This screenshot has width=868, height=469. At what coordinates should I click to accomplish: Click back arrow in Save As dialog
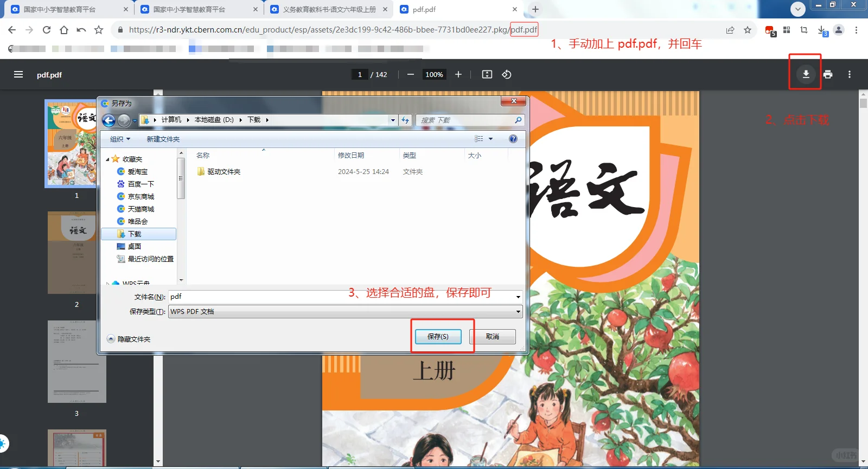pyautogui.click(x=108, y=120)
